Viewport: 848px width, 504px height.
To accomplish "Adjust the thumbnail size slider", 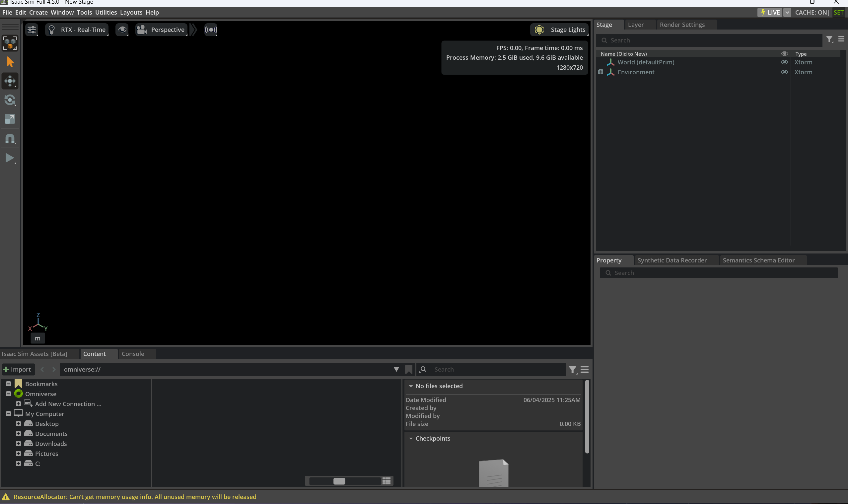I will tap(340, 481).
